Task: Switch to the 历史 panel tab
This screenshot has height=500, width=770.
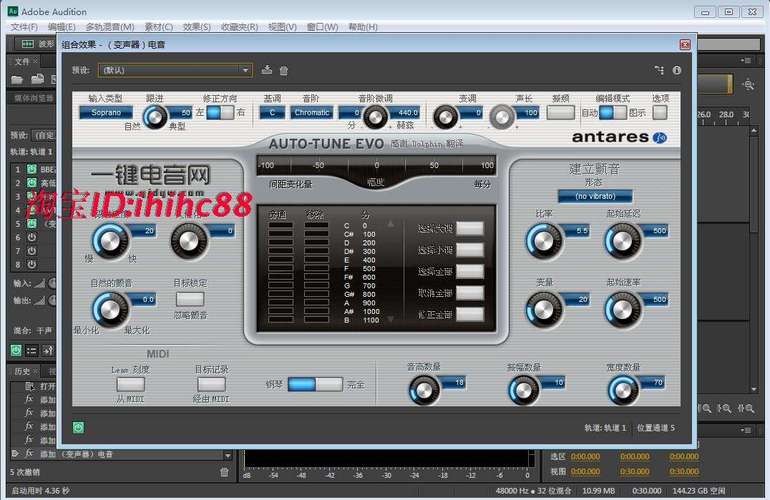Action: click(23, 371)
